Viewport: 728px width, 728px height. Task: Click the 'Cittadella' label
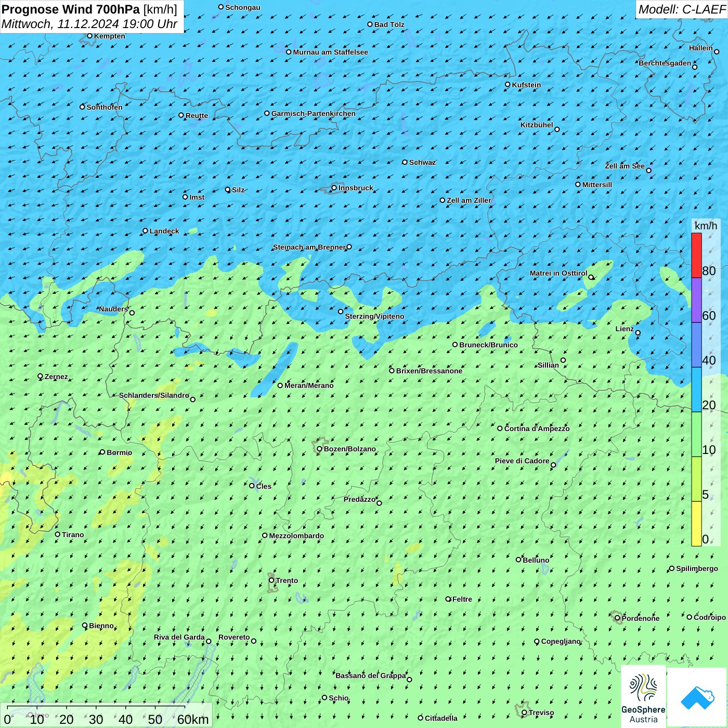[441, 718]
